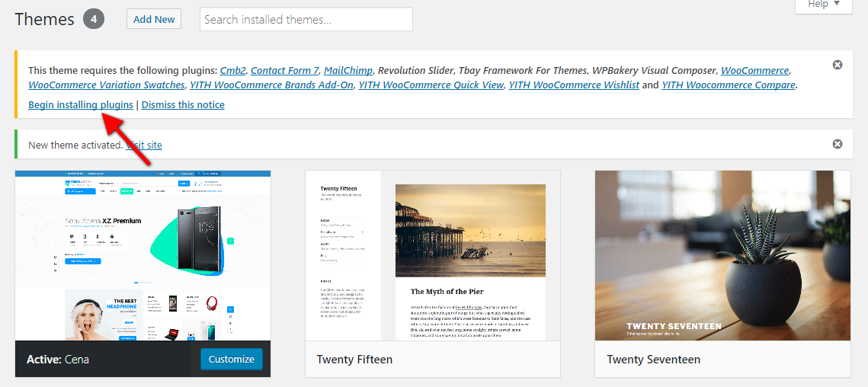Dismiss the required plugins notice icon

click(838, 65)
